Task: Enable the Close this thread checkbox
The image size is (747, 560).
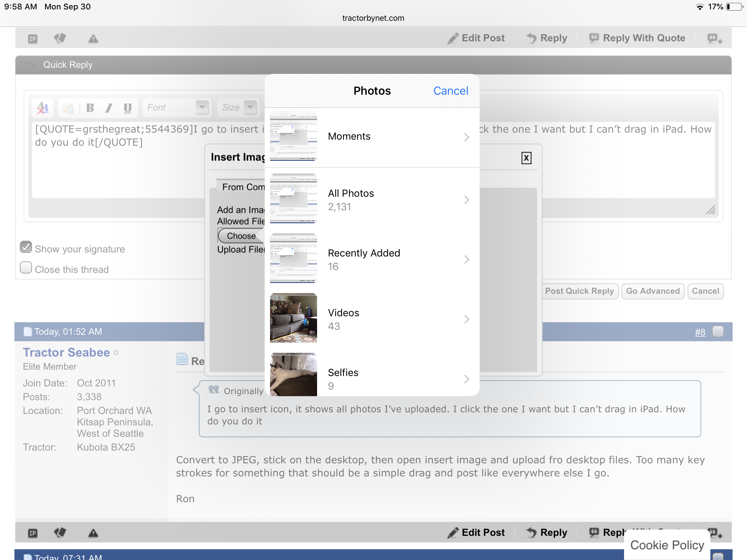Action: 26,268
